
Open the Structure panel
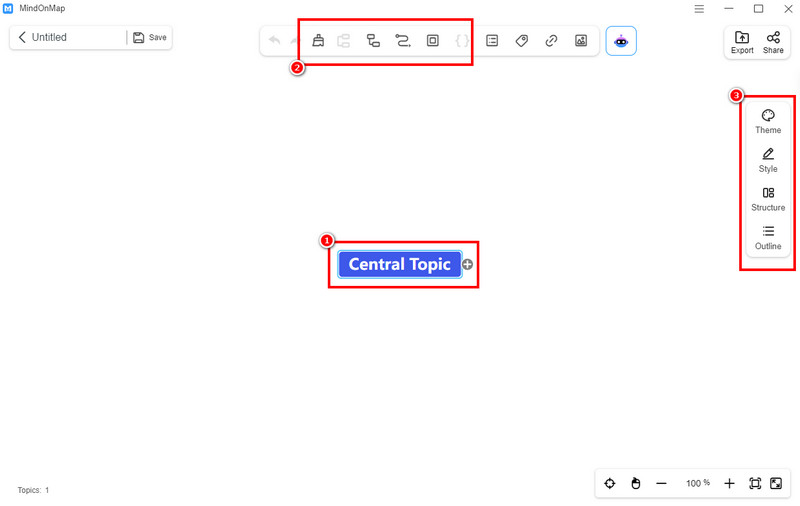pyautogui.click(x=768, y=199)
